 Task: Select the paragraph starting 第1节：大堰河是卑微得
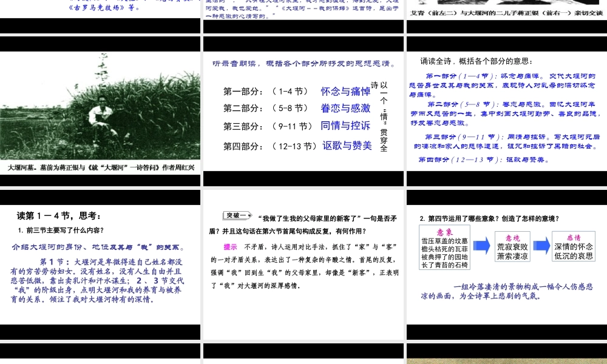tap(97, 281)
